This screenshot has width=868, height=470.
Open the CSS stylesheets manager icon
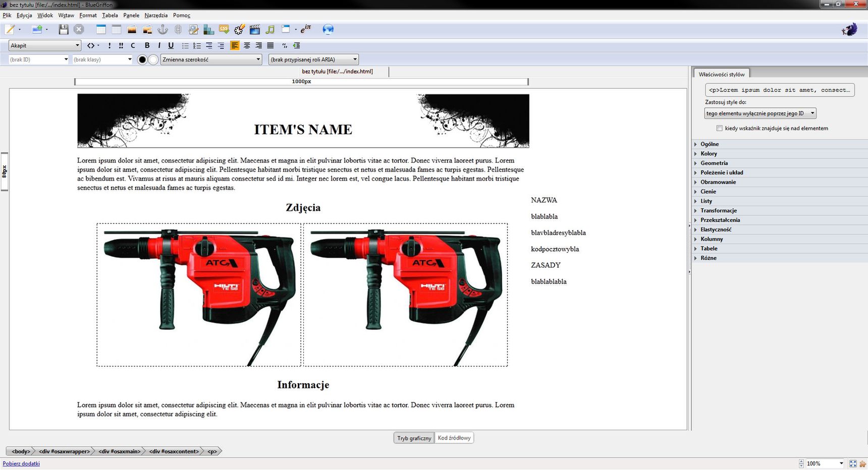pyautogui.click(x=224, y=29)
